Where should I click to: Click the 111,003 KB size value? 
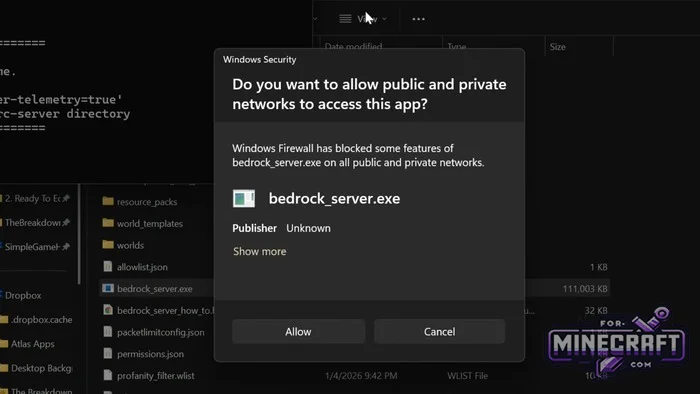[585, 289]
